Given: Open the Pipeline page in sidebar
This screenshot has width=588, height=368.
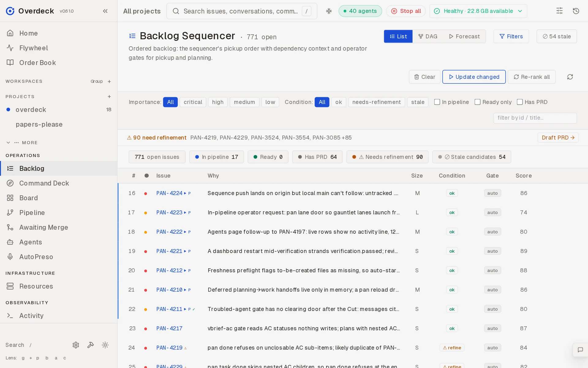Looking at the screenshot, I should tap(58, 213).
